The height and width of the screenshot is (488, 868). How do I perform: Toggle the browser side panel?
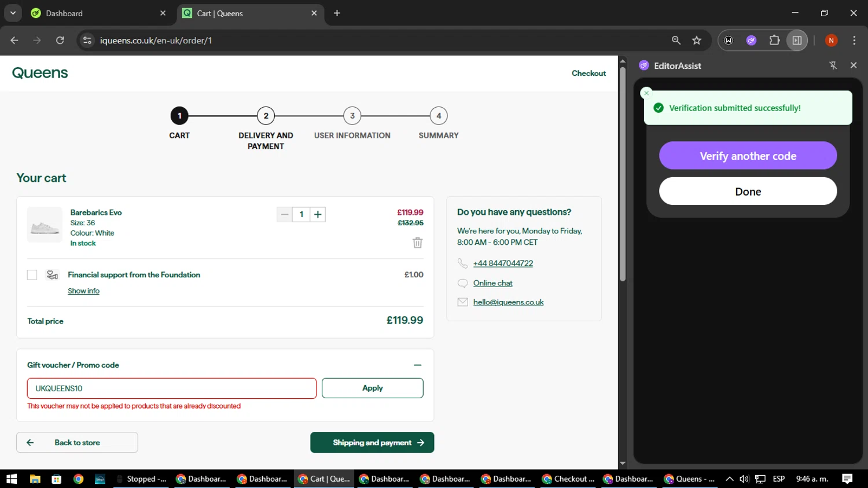pos(797,41)
